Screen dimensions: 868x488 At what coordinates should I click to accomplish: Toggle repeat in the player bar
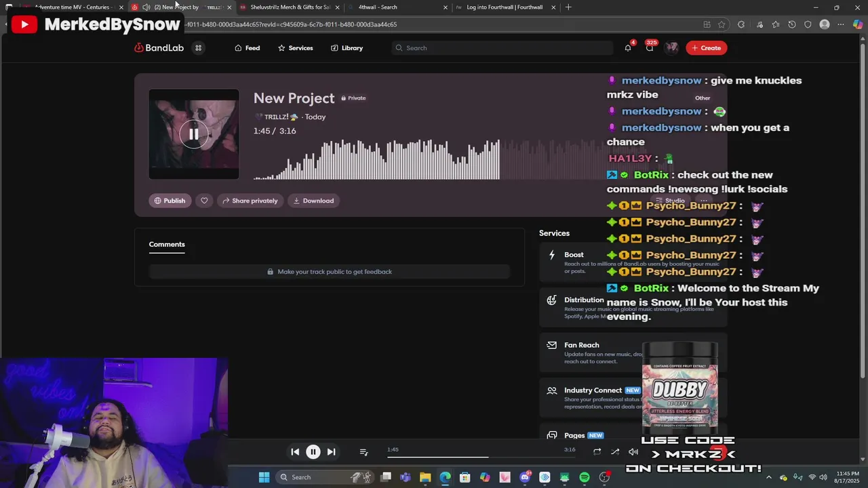[597, 452]
